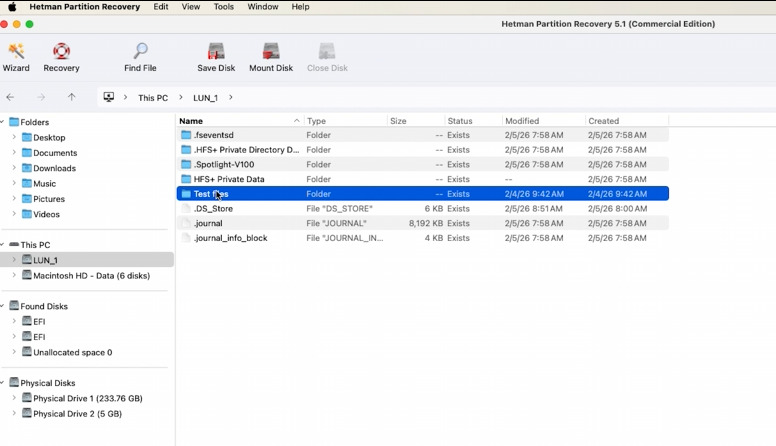
Task: Open the Hetman Partition Recovery app menu
Action: pos(85,7)
